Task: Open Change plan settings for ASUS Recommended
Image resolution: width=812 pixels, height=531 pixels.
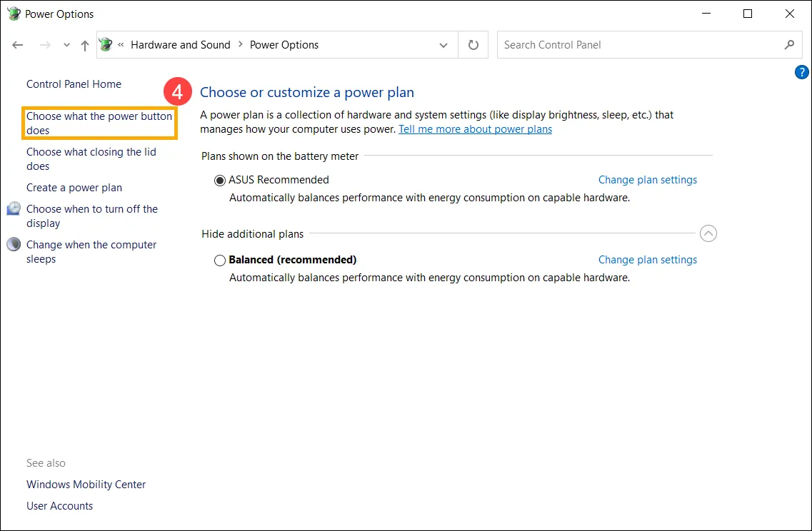Action: pos(647,180)
